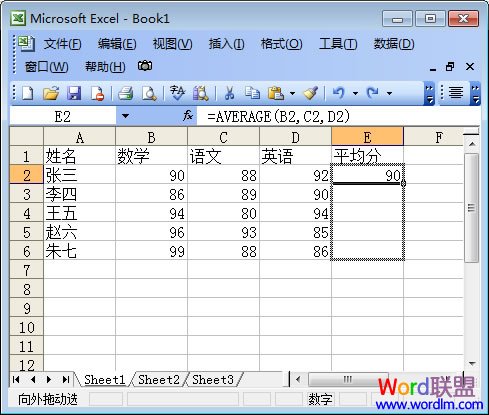Switch to the Sheet2 tab

(x=159, y=379)
